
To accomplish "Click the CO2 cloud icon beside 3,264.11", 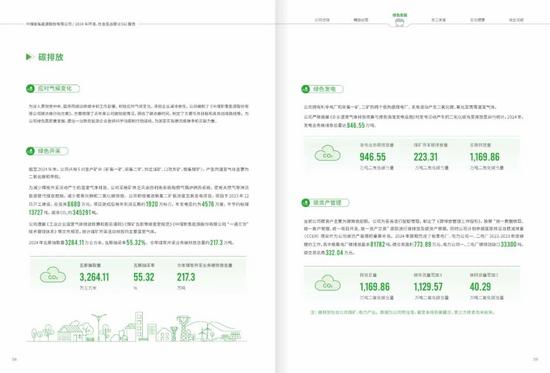I will 53,275.
